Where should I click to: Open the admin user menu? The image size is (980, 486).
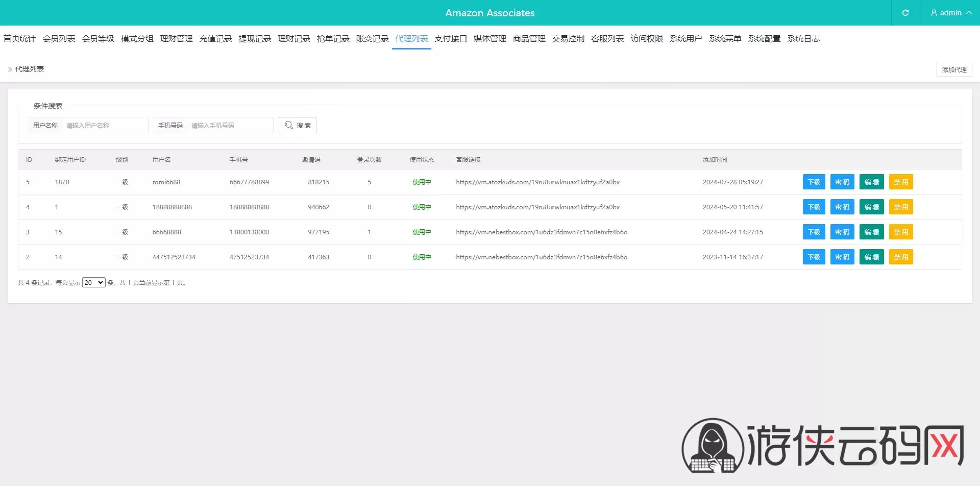[x=951, y=13]
